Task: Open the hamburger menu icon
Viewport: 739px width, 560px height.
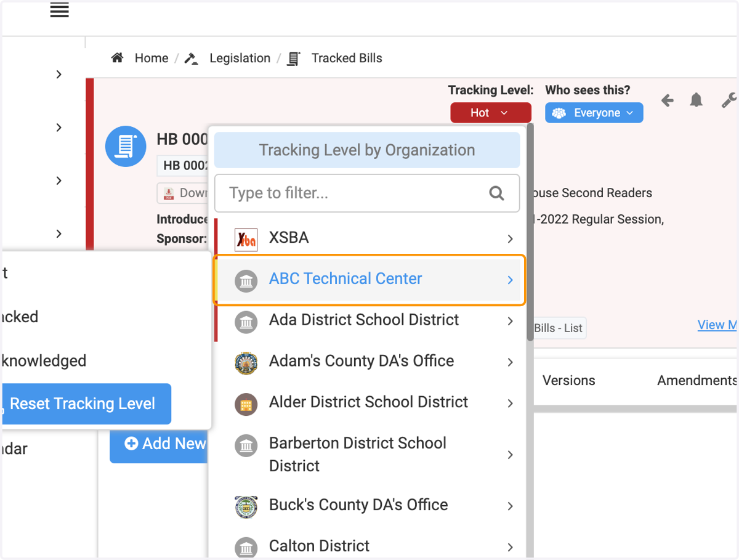Action: [59, 10]
